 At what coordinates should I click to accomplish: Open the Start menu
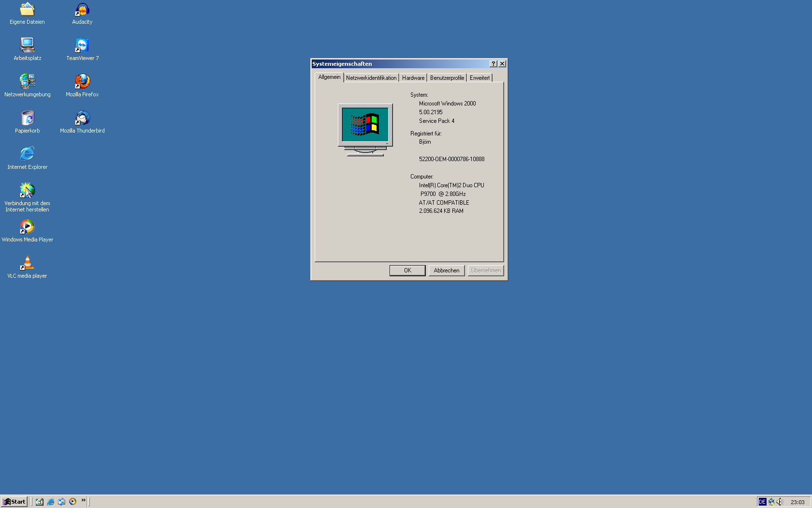[x=14, y=502]
